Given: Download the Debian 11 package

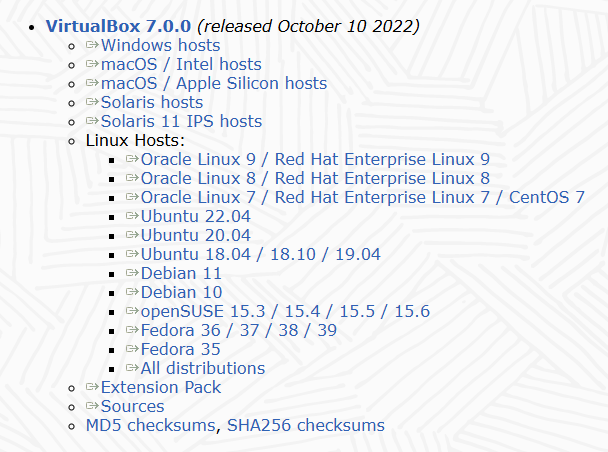Looking at the screenshot, I should pyautogui.click(x=181, y=273).
